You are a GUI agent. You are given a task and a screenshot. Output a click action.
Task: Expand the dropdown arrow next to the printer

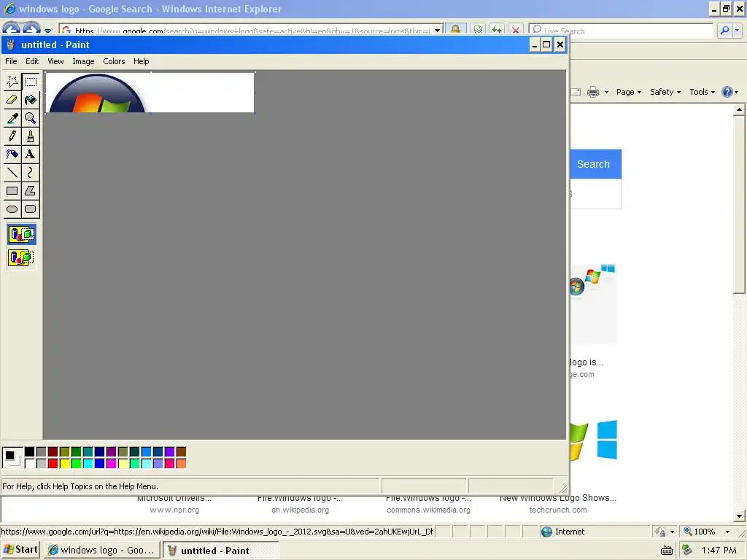click(x=606, y=93)
